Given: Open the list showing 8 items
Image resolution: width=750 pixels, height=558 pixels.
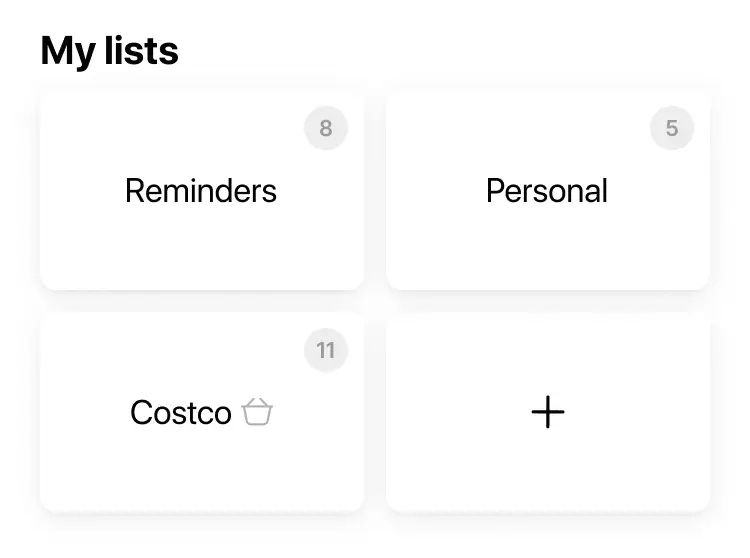Looking at the screenshot, I should pyautogui.click(x=202, y=230).
